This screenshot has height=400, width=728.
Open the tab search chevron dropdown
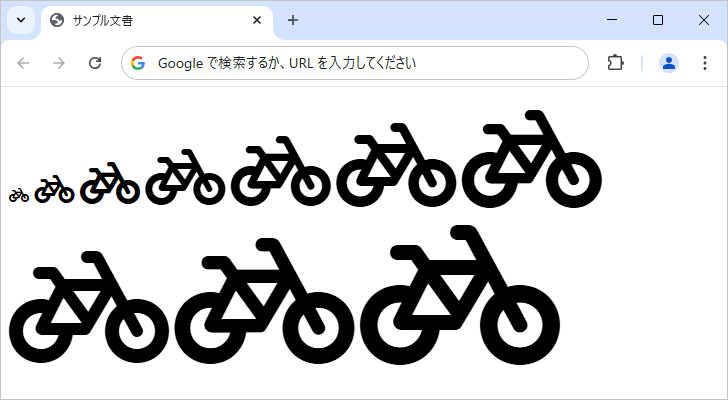coord(20,20)
